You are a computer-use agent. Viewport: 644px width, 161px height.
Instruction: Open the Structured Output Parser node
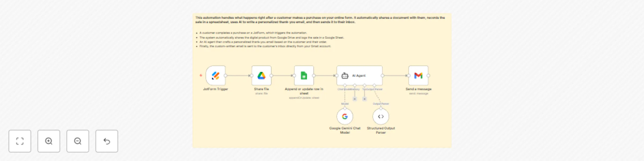click(381, 116)
